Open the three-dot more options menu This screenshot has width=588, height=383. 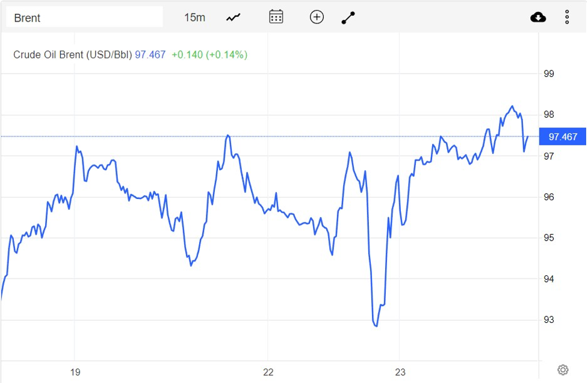(567, 17)
